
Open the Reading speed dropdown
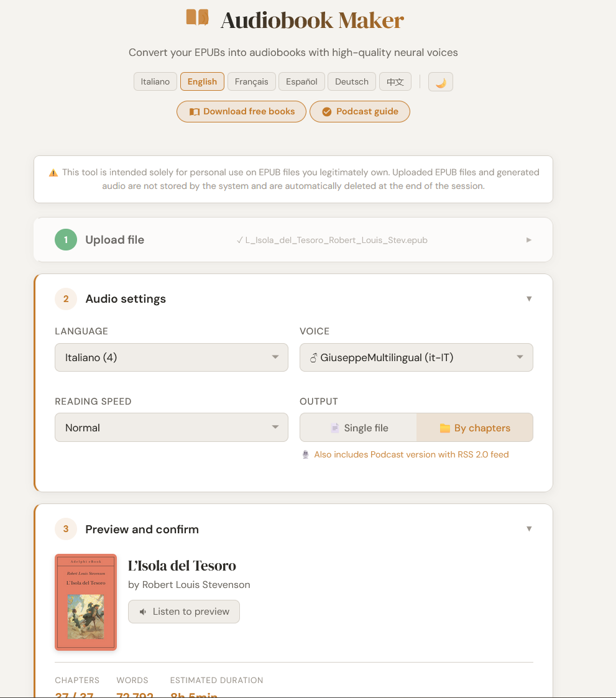pyautogui.click(x=172, y=427)
